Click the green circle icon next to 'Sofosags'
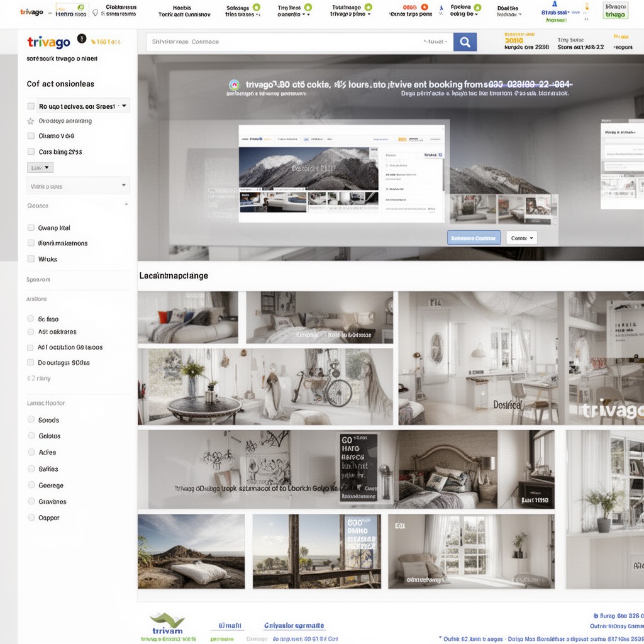 (x=257, y=7)
